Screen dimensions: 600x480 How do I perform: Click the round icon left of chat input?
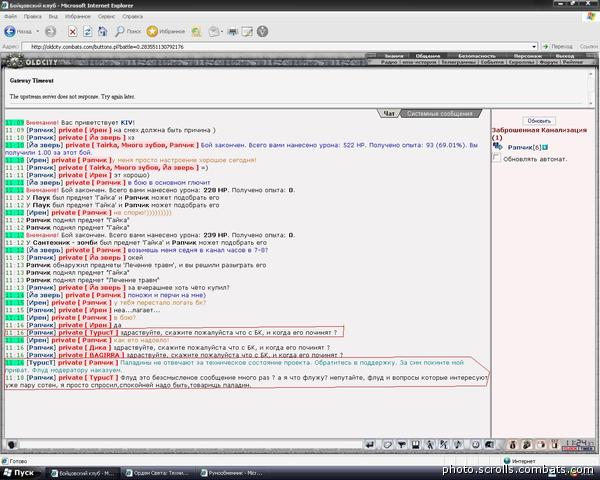tap(12, 444)
